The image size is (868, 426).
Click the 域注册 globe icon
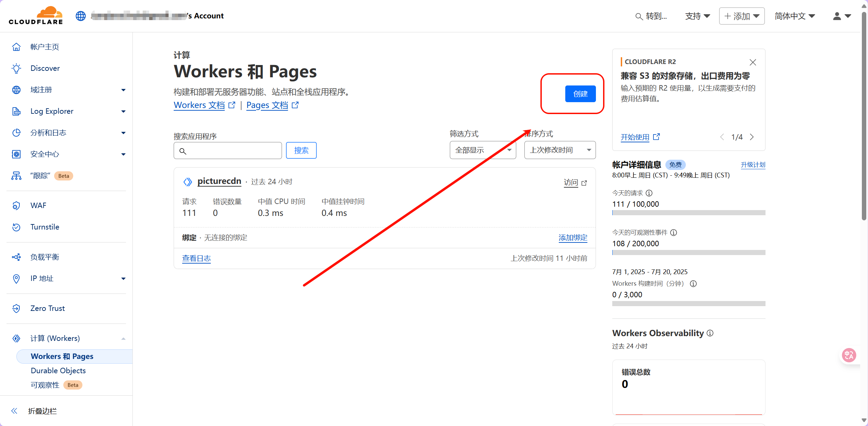point(16,90)
